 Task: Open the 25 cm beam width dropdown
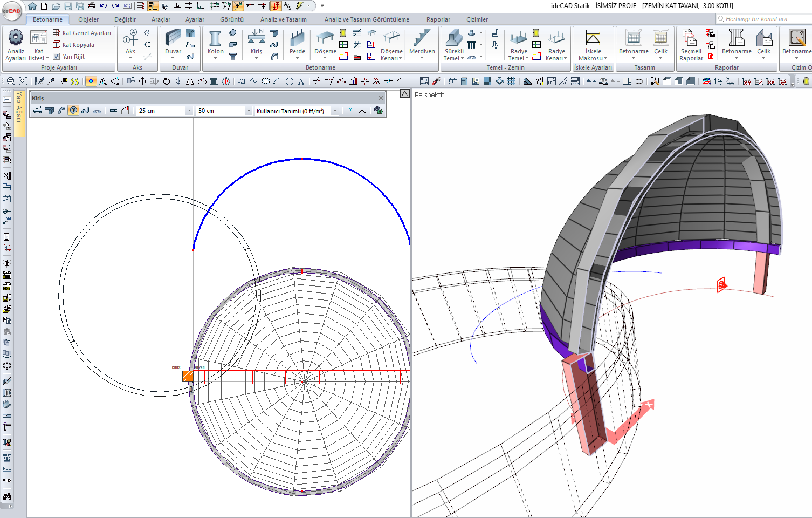(189, 111)
